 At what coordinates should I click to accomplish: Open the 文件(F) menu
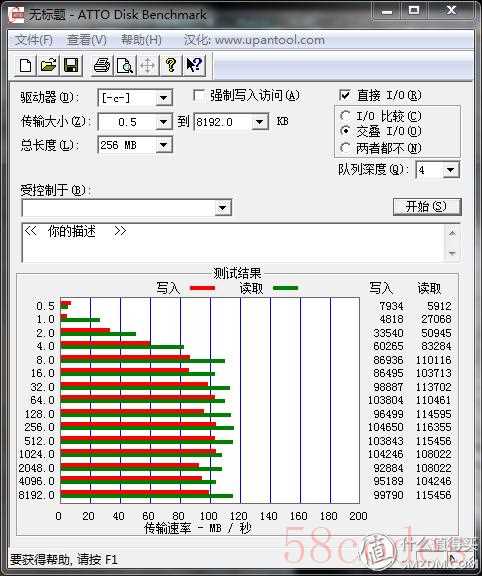pyautogui.click(x=34, y=40)
